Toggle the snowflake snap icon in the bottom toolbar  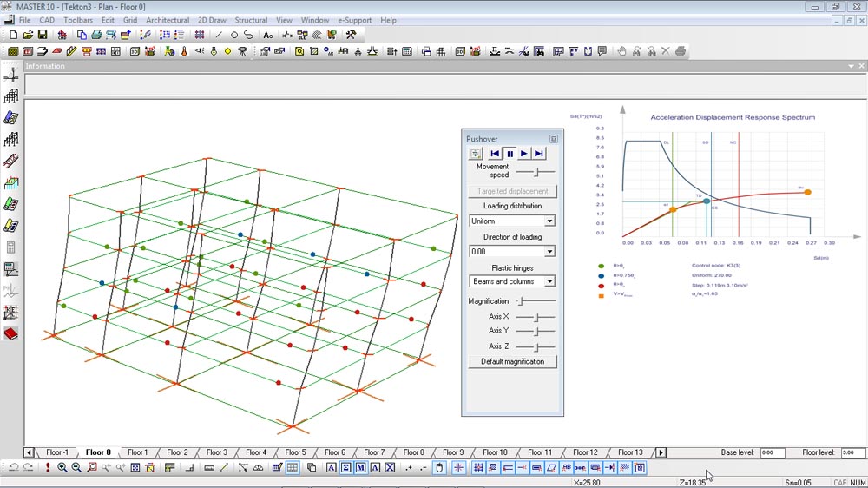458,467
